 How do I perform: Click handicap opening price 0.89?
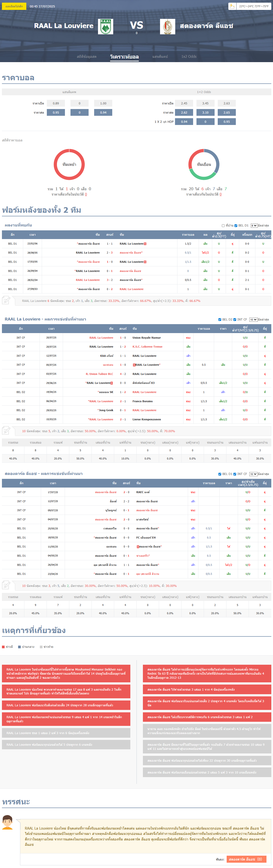56,103
